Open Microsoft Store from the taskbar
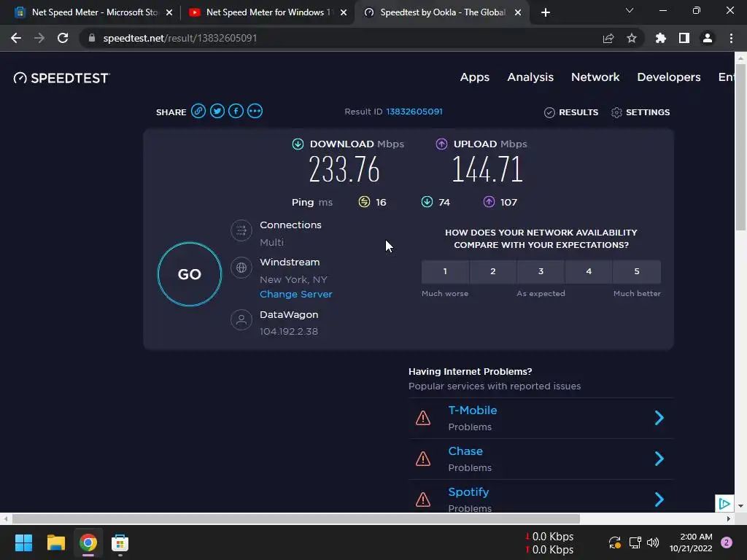Image resolution: width=747 pixels, height=560 pixels. coord(120,542)
